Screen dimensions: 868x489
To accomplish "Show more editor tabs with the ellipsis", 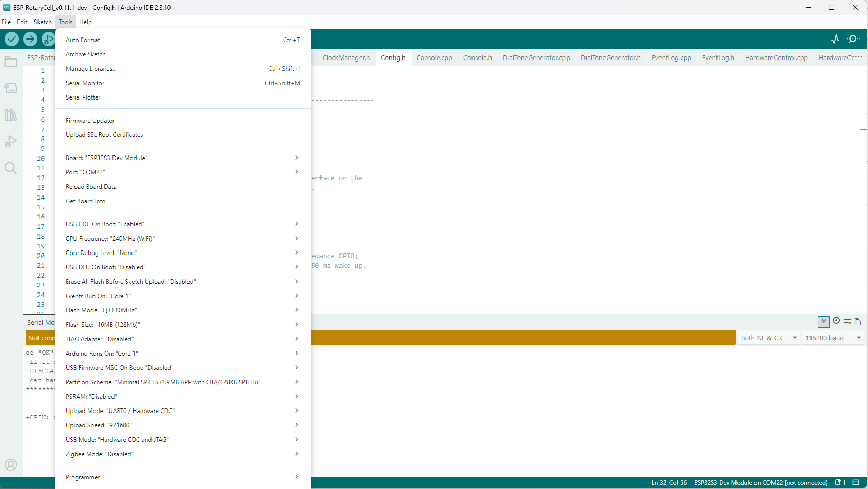I will (859, 57).
